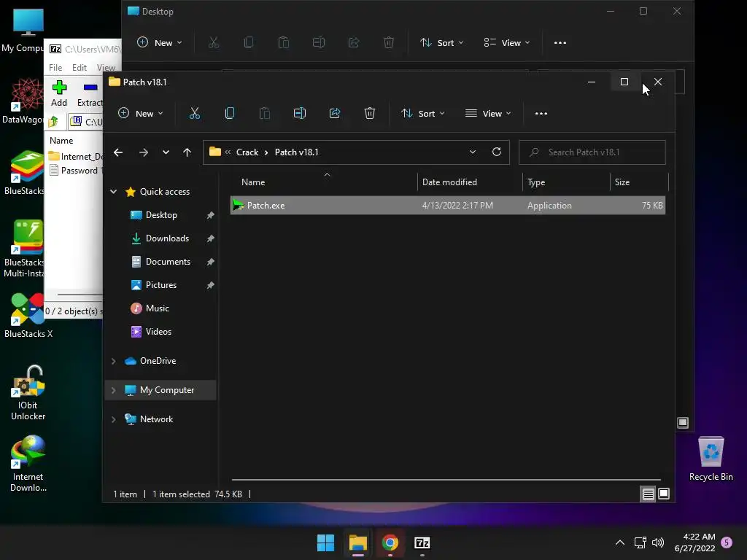Open volume control in system tray
The height and width of the screenshot is (560, 747).
pyautogui.click(x=658, y=542)
